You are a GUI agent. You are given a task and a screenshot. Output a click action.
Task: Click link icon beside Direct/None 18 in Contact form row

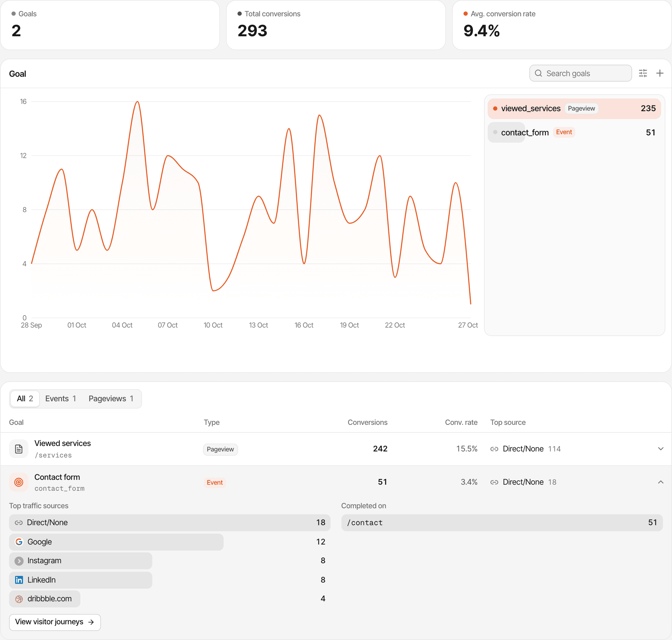point(494,482)
